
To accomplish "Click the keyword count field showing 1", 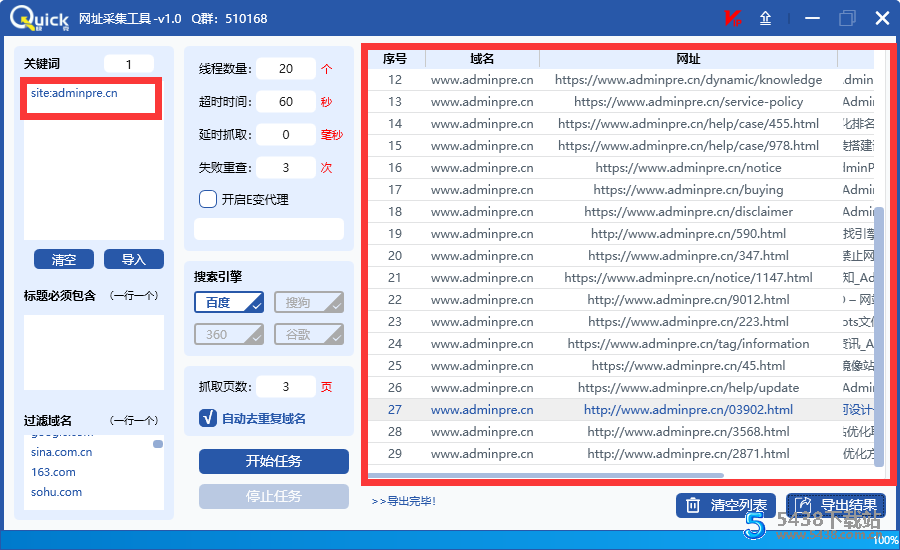I will 129,64.
